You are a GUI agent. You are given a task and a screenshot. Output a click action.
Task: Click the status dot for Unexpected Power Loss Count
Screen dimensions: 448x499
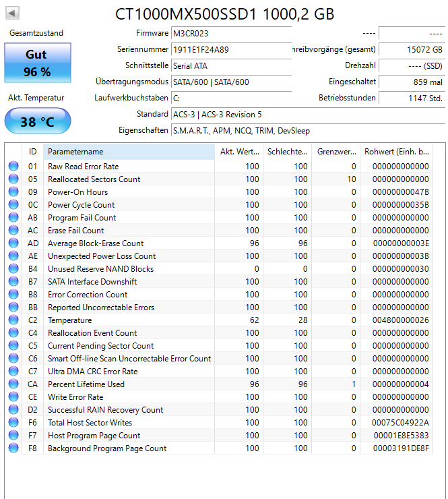[x=13, y=256]
